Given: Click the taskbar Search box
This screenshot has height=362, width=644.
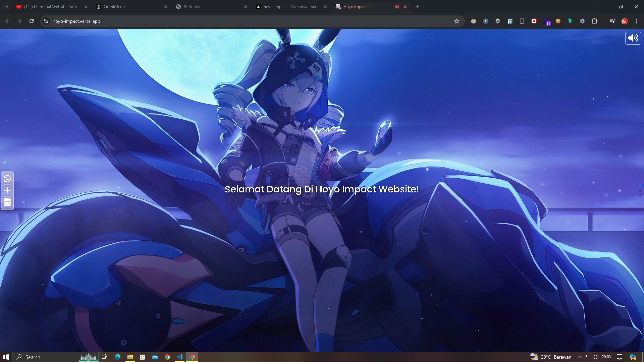Looking at the screenshot, I should click(x=55, y=357).
